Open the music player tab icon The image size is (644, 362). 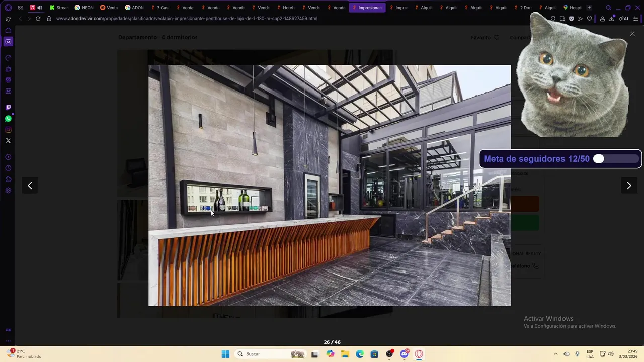coord(32,8)
